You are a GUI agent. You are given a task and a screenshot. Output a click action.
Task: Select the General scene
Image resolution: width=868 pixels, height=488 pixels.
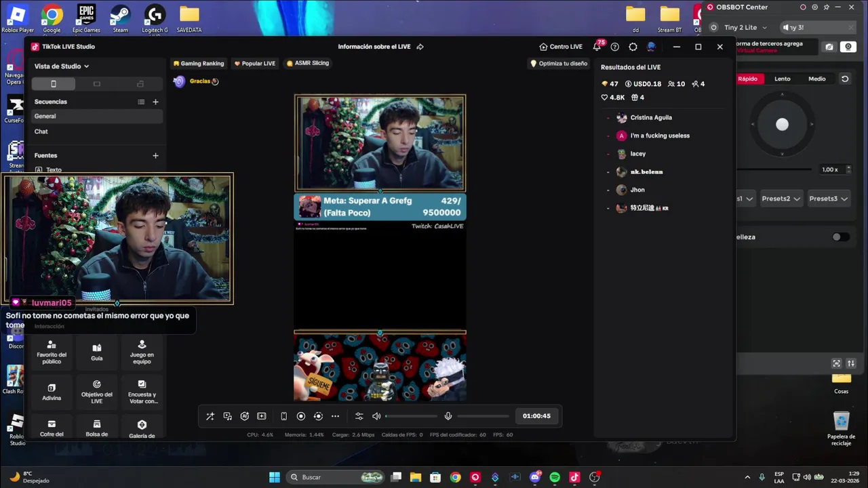click(97, 116)
